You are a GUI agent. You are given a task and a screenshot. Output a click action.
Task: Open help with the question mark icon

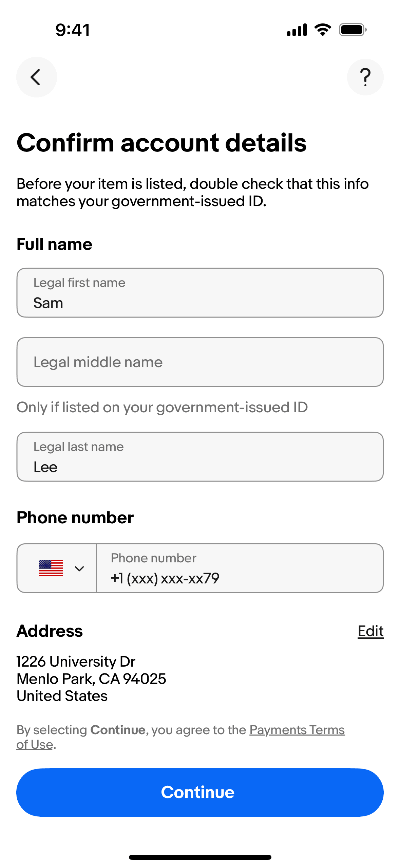[365, 77]
